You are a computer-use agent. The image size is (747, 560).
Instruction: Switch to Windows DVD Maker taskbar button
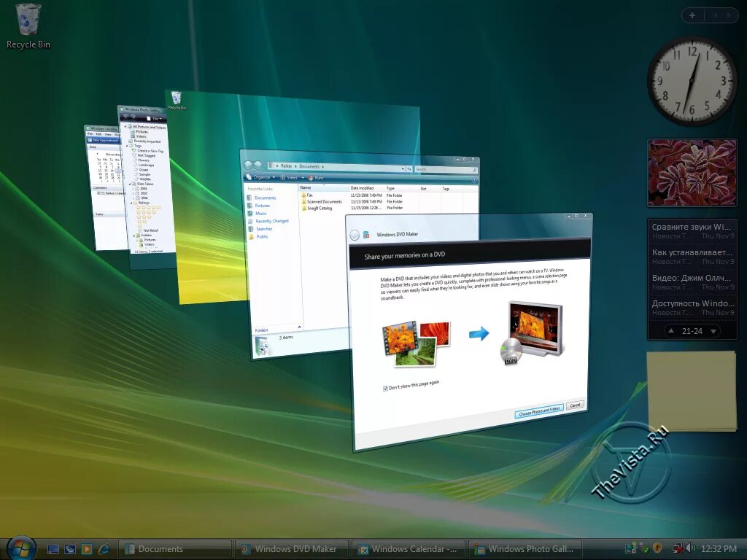(x=292, y=549)
